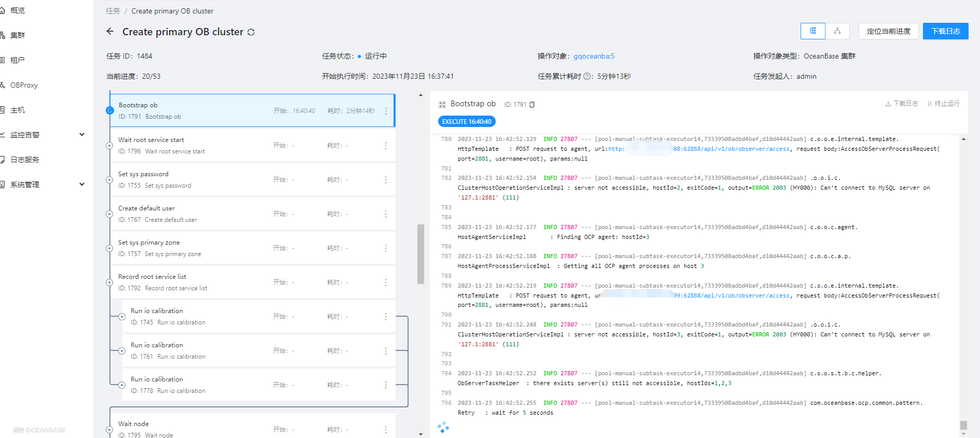Click the log panel scrollbar thumb
This screenshot has width=980, height=438.
[963, 425]
